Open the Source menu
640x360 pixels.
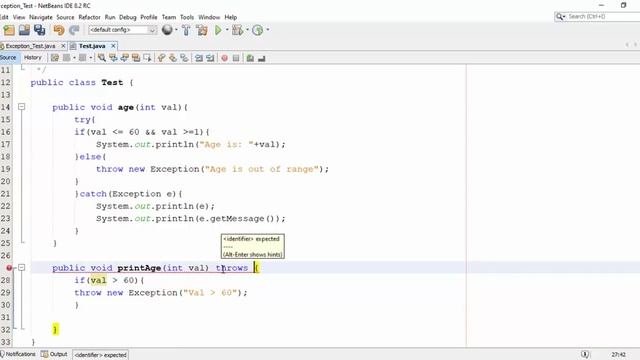[x=65, y=17]
